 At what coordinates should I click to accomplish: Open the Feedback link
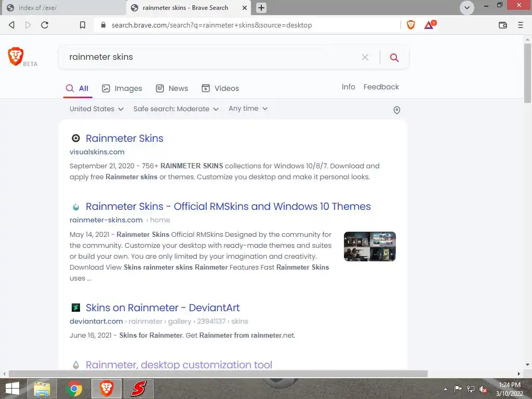[381, 87]
